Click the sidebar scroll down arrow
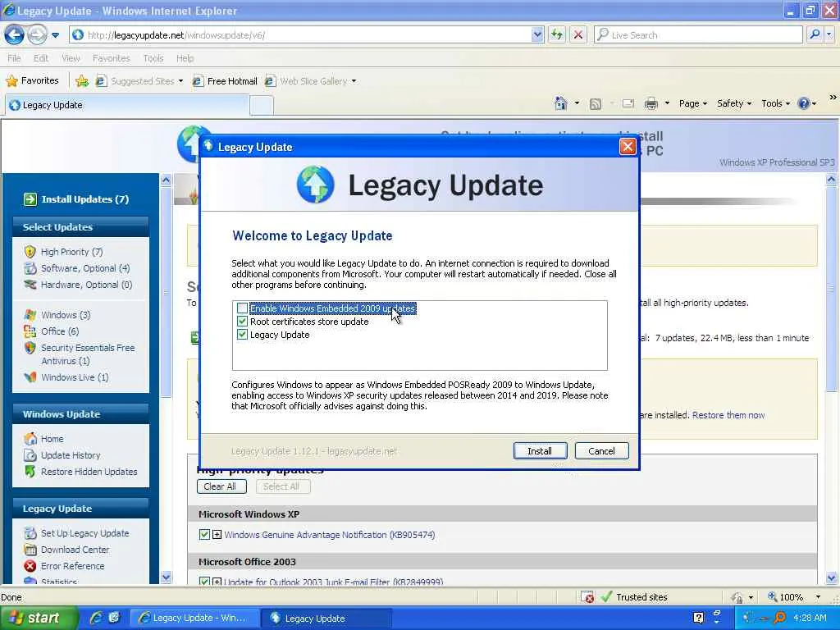 pos(166,577)
